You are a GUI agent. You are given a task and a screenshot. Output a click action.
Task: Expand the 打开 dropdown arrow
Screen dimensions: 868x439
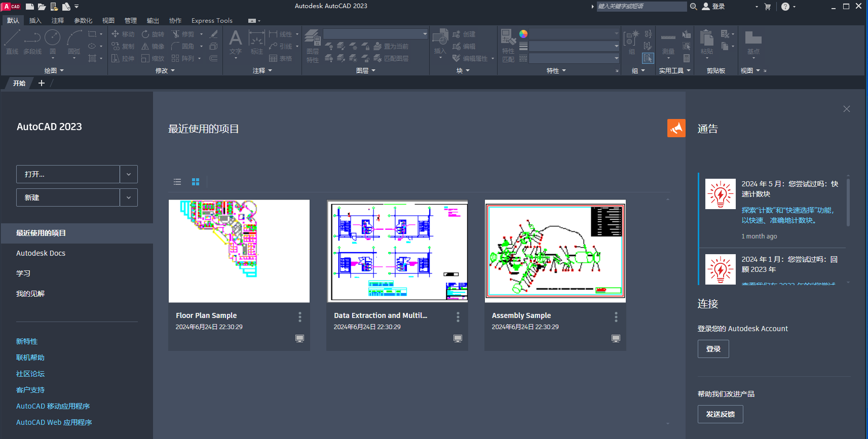point(129,174)
